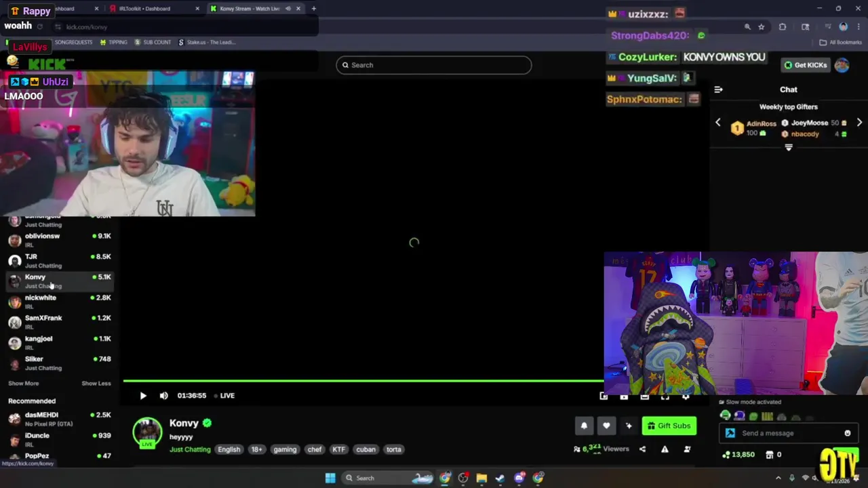The width and height of the screenshot is (868, 488).
Task: Expand sidebar list with Show More
Action: point(23,384)
